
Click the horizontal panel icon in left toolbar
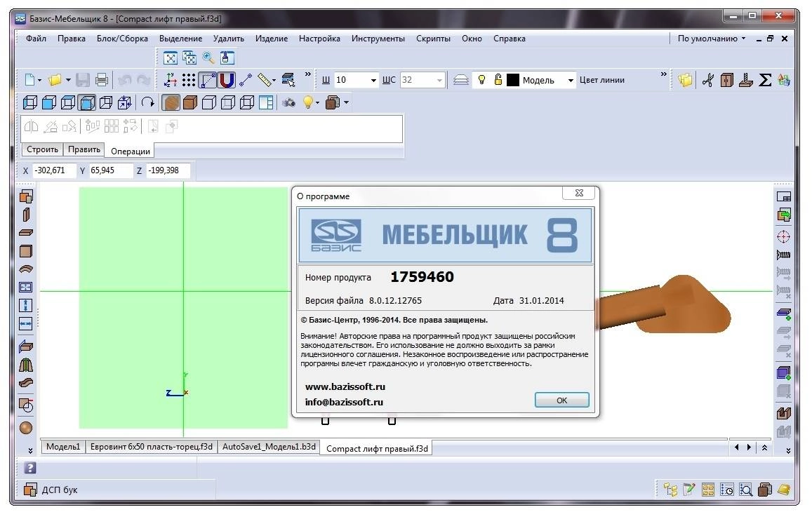click(26, 233)
